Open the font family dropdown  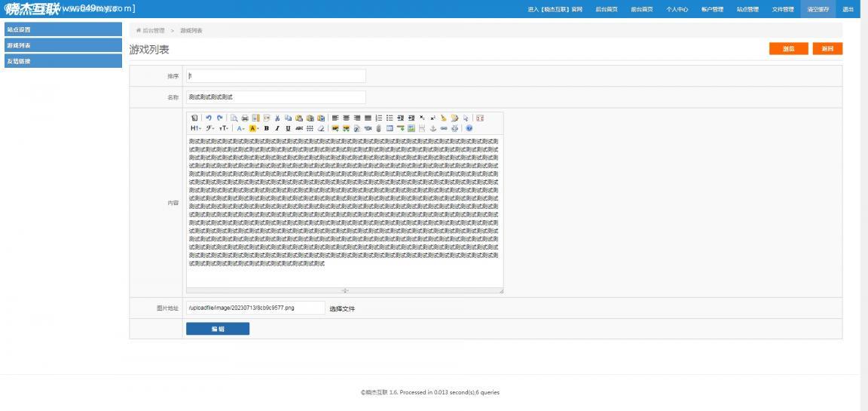[210, 128]
